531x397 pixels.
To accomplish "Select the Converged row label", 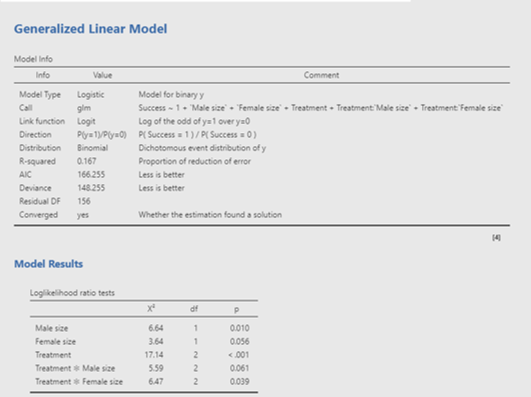I will tap(38, 215).
